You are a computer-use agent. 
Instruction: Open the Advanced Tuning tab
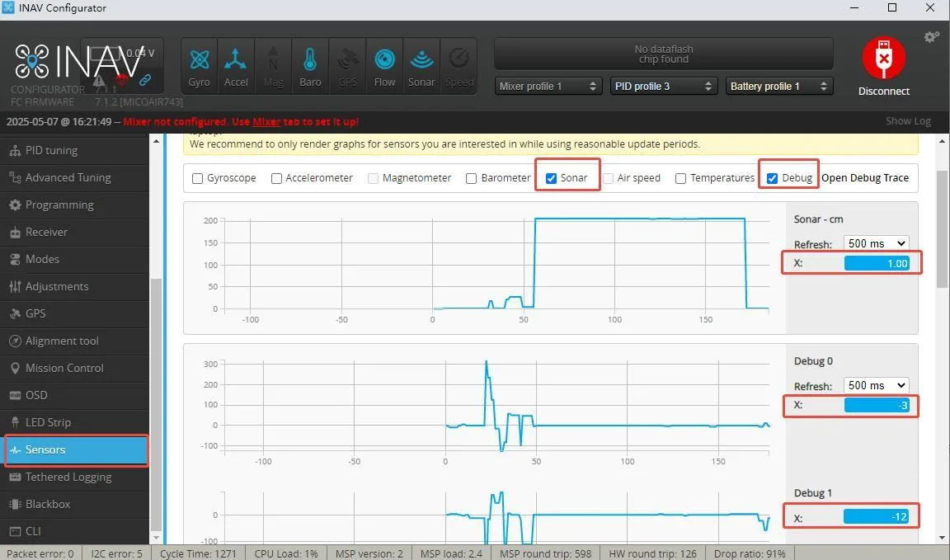point(74,177)
